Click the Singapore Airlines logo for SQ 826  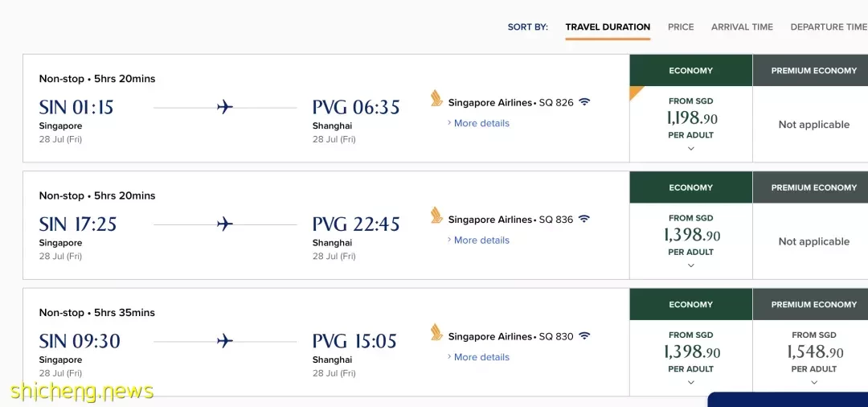436,99
